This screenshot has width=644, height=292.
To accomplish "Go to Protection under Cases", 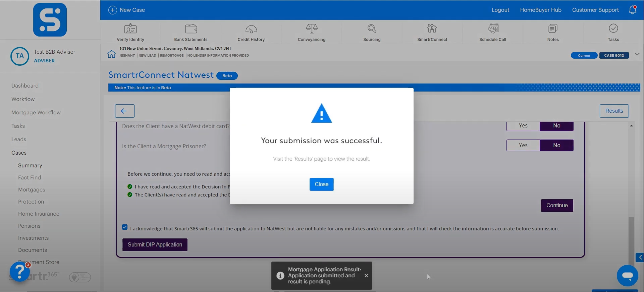I will [31, 202].
